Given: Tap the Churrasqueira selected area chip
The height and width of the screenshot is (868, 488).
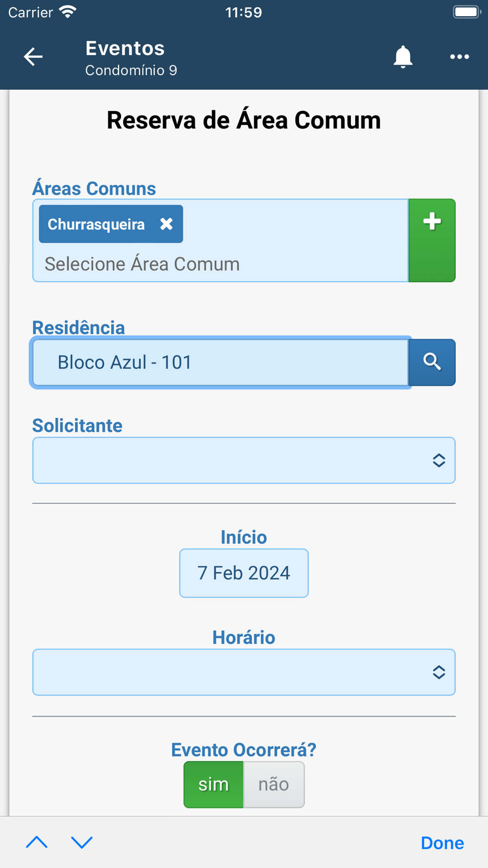Looking at the screenshot, I should point(96,224).
